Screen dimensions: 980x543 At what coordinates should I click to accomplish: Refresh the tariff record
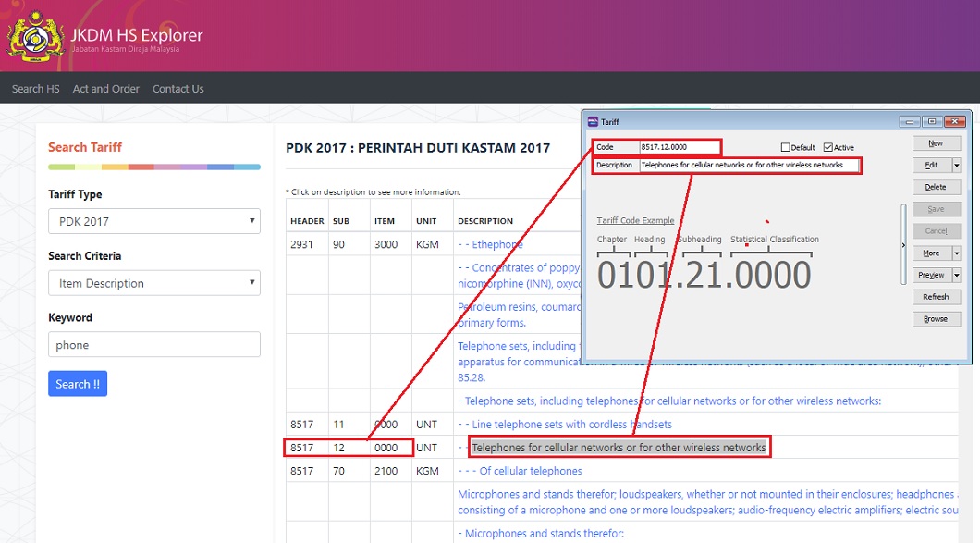(936, 296)
